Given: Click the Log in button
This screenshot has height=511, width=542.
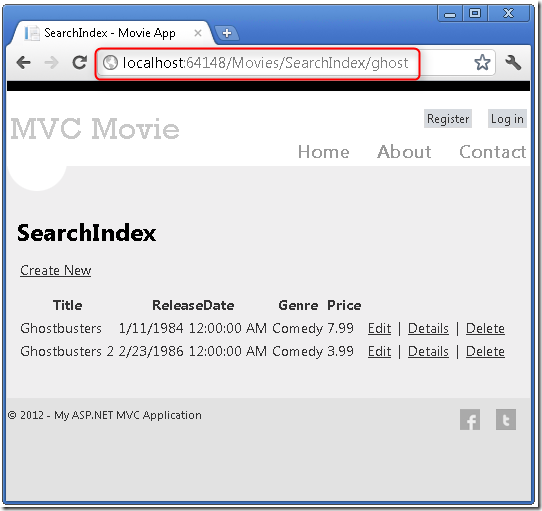Looking at the screenshot, I should (x=507, y=119).
